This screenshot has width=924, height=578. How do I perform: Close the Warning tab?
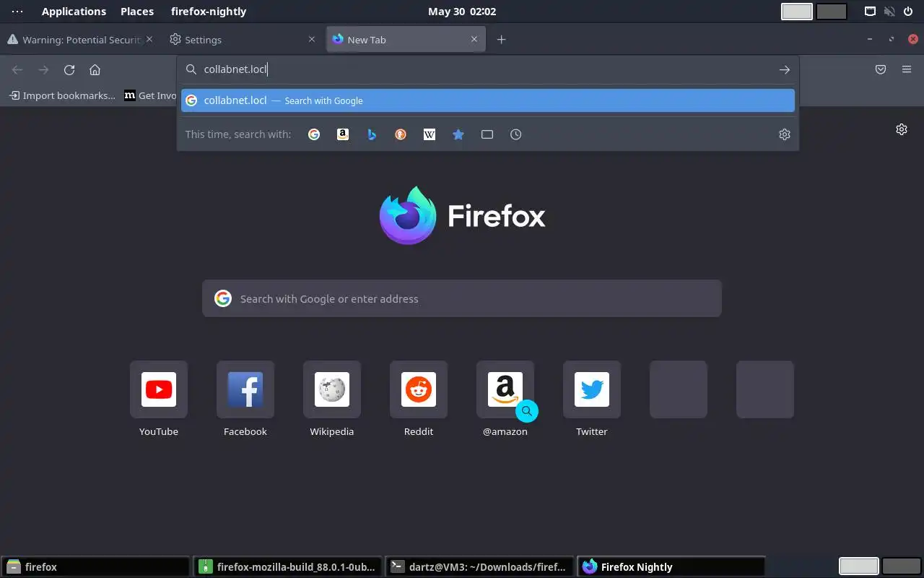(x=149, y=40)
